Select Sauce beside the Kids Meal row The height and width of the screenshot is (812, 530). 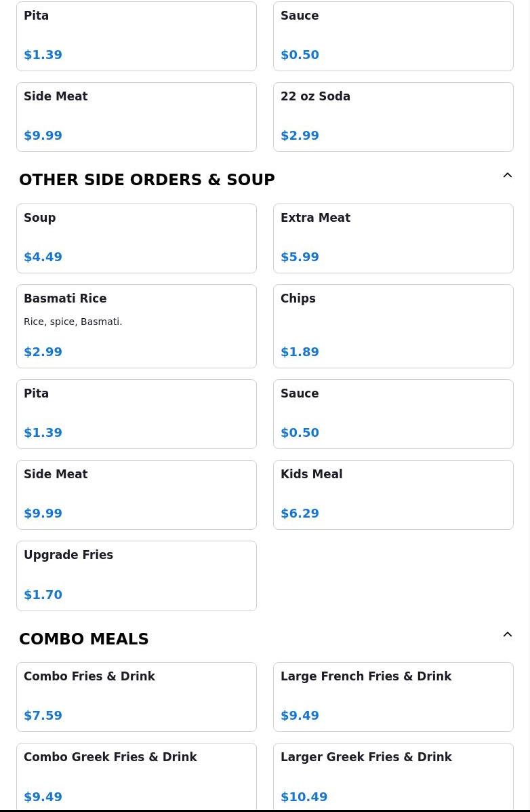coord(393,414)
